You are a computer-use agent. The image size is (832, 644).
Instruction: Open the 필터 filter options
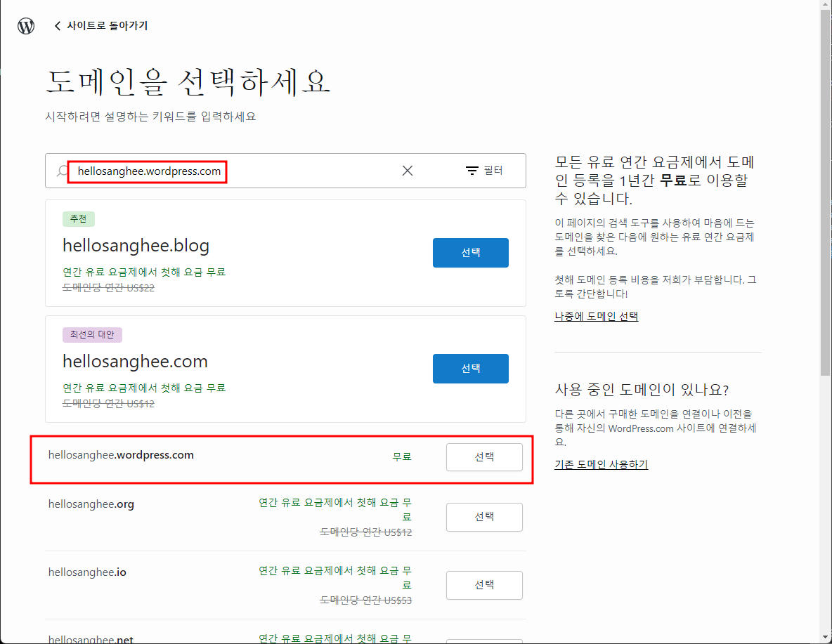tap(484, 170)
